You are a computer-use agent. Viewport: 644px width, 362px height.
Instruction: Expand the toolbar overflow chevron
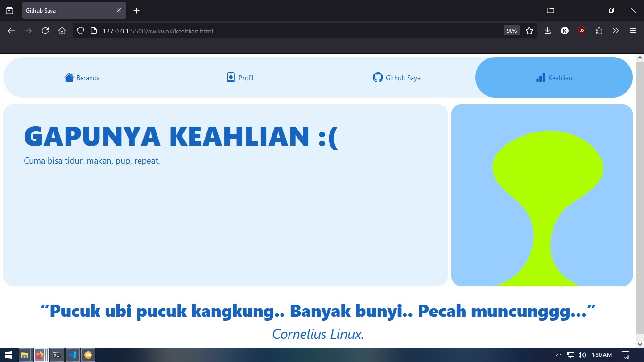(615, 31)
